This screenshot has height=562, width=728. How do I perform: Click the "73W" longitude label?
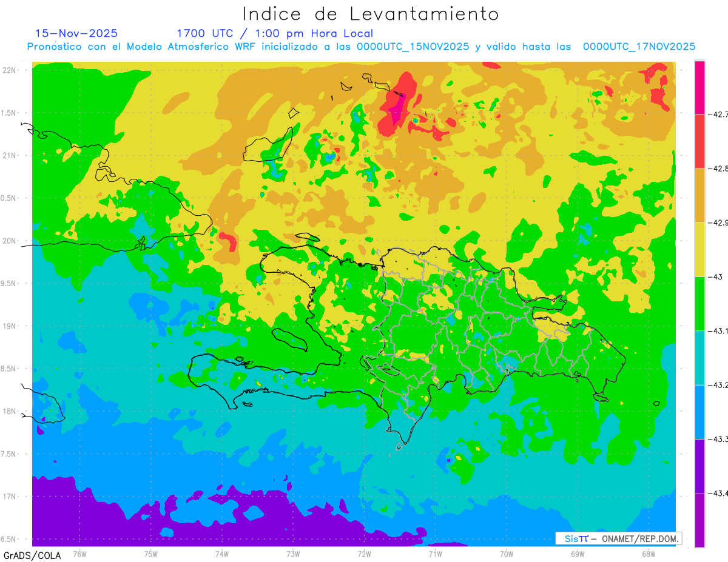(x=293, y=554)
